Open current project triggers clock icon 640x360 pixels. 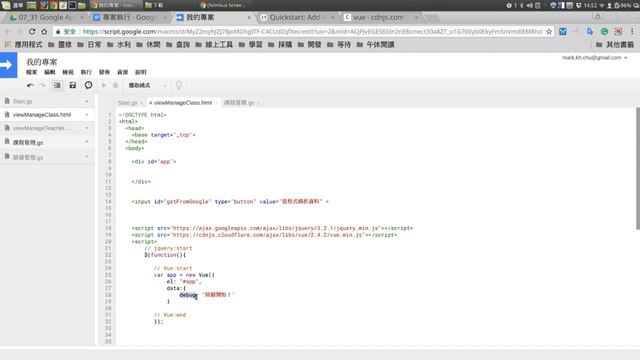click(89, 85)
